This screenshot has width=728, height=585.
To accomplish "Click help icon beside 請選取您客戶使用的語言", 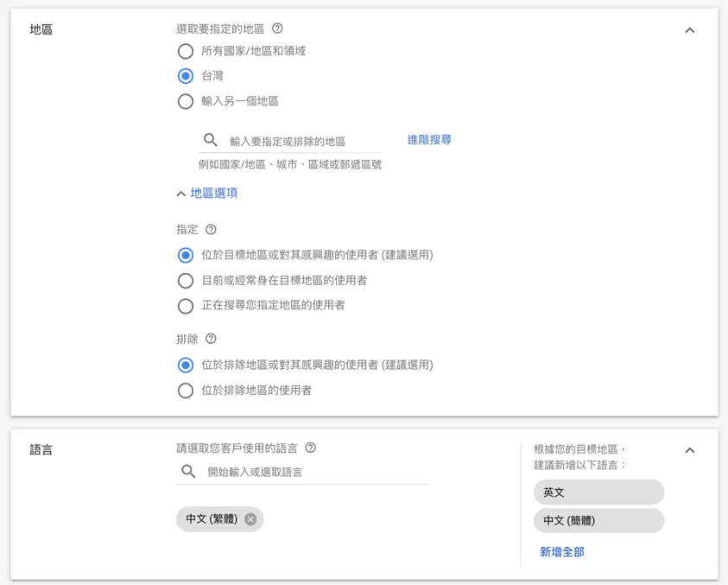I will click(311, 448).
